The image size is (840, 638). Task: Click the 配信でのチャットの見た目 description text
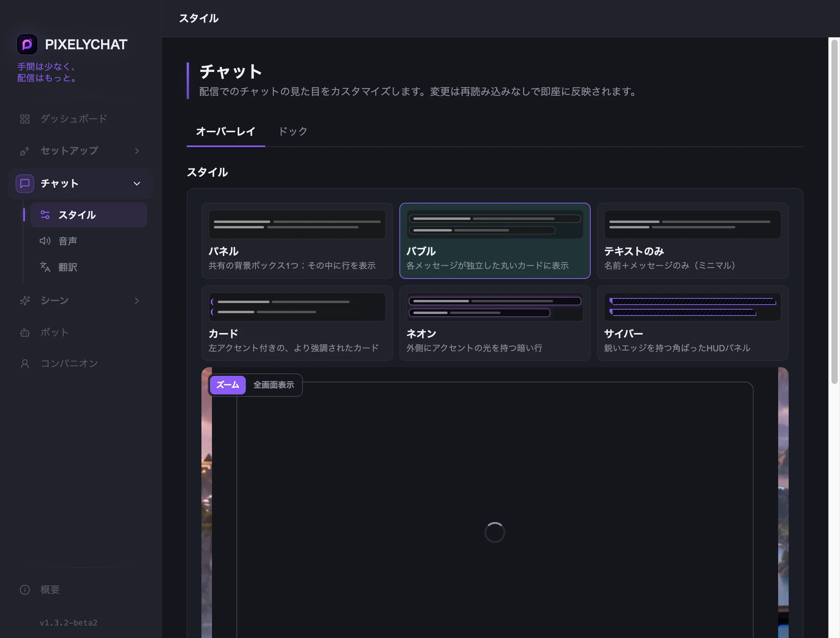click(418, 92)
